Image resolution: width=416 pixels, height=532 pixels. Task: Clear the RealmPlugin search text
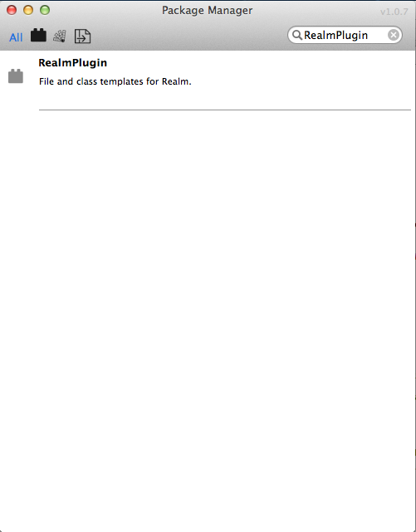click(x=394, y=35)
